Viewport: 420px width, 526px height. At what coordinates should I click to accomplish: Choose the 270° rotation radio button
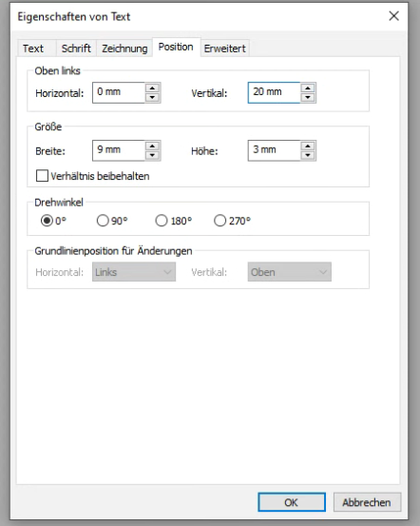(x=220, y=221)
